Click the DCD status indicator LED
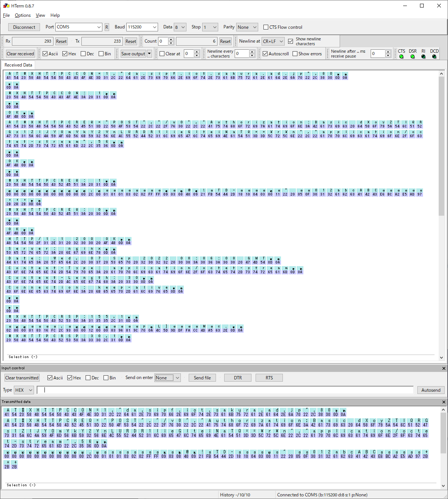 point(434,57)
